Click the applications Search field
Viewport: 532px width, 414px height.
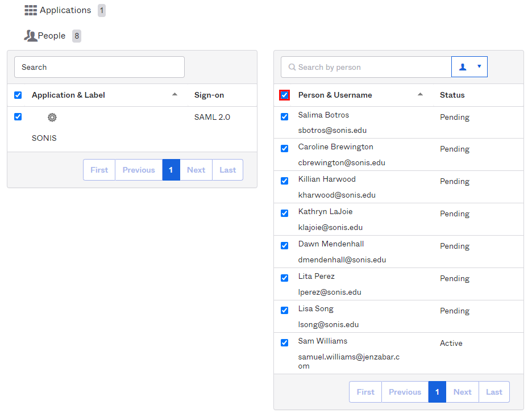[99, 67]
